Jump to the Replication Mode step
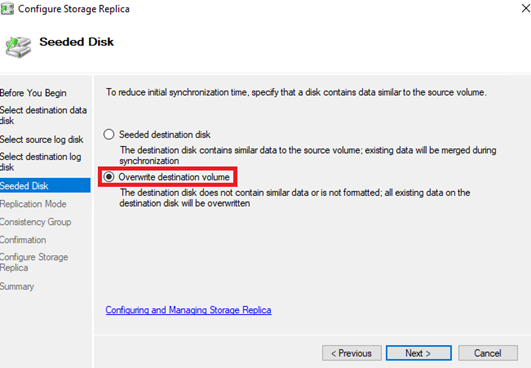 (x=33, y=204)
